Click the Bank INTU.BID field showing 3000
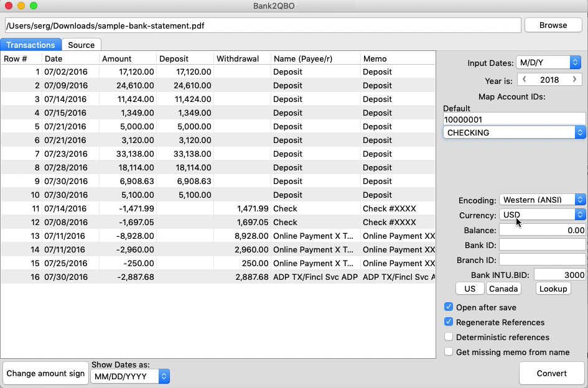 point(559,275)
